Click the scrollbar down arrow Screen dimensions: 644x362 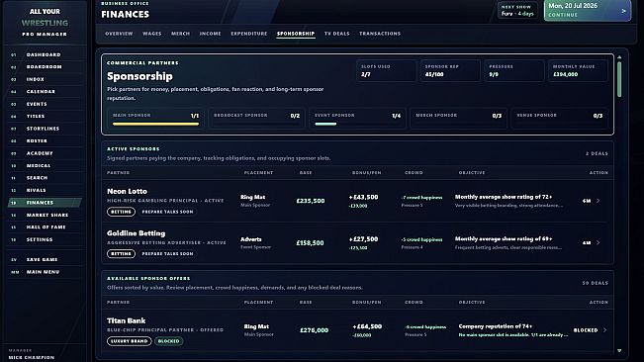[619, 350]
